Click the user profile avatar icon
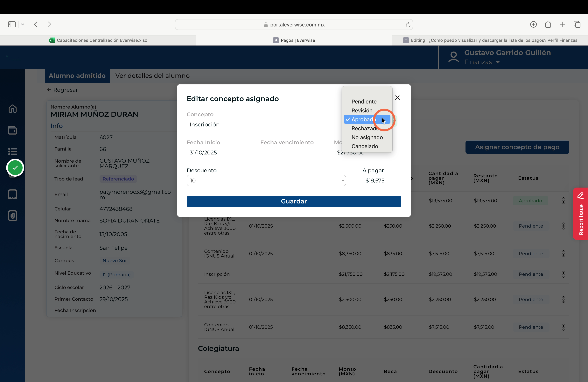 pyautogui.click(x=454, y=57)
